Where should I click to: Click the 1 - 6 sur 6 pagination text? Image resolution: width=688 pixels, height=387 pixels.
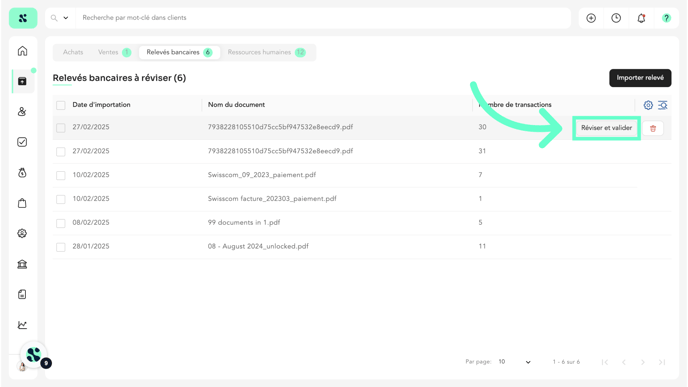566,362
